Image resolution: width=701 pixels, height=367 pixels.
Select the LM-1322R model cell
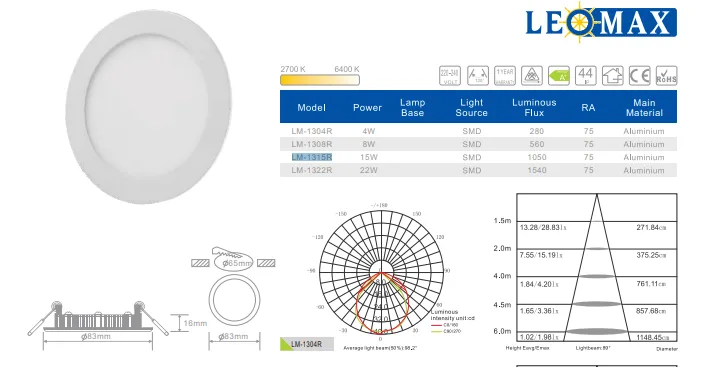pyautogui.click(x=312, y=170)
